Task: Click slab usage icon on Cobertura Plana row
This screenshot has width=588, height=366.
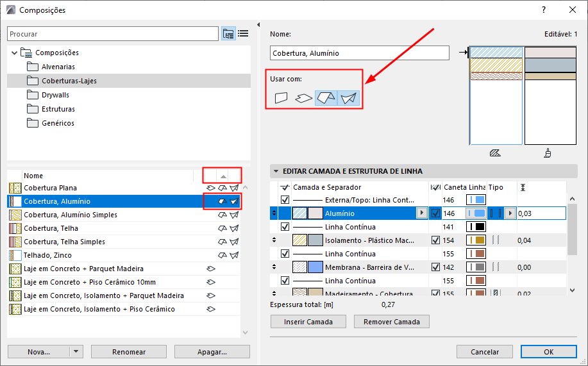Action: click(x=211, y=188)
